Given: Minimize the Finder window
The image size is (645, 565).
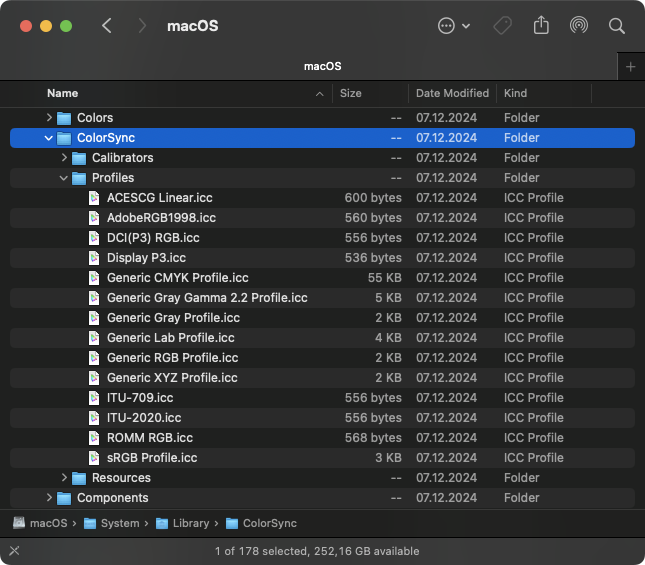Looking at the screenshot, I should (x=46, y=26).
